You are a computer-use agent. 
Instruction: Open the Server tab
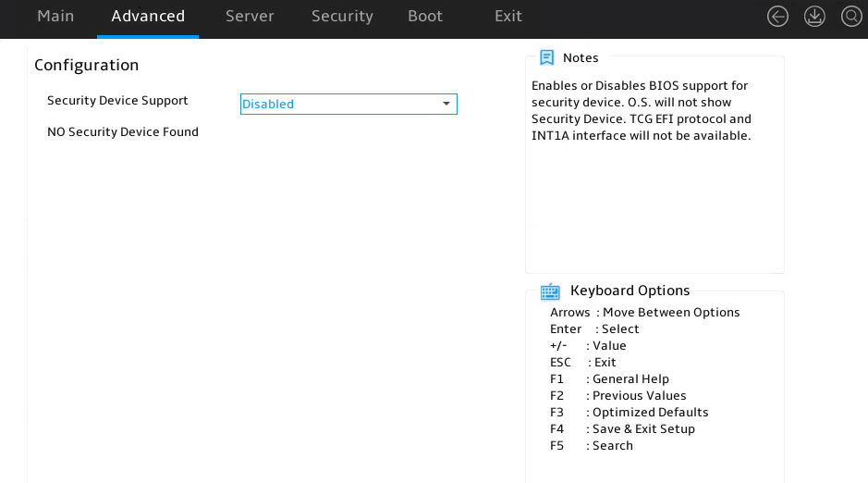click(250, 16)
